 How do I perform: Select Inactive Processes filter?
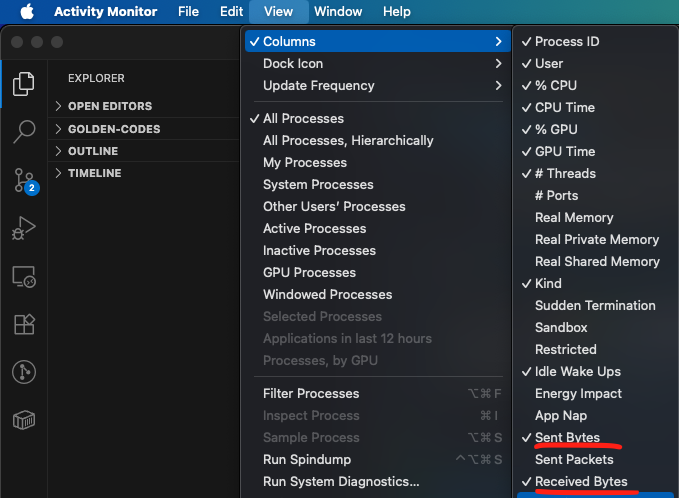pyautogui.click(x=378, y=251)
